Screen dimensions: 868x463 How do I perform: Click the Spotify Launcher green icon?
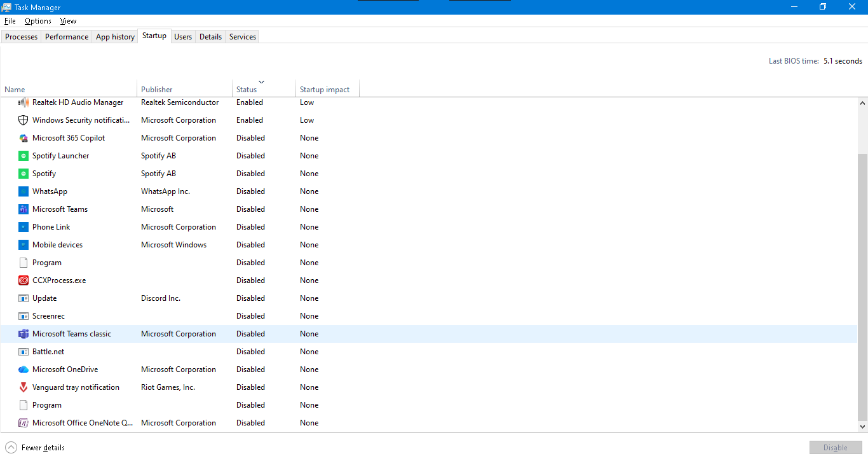click(x=24, y=156)
